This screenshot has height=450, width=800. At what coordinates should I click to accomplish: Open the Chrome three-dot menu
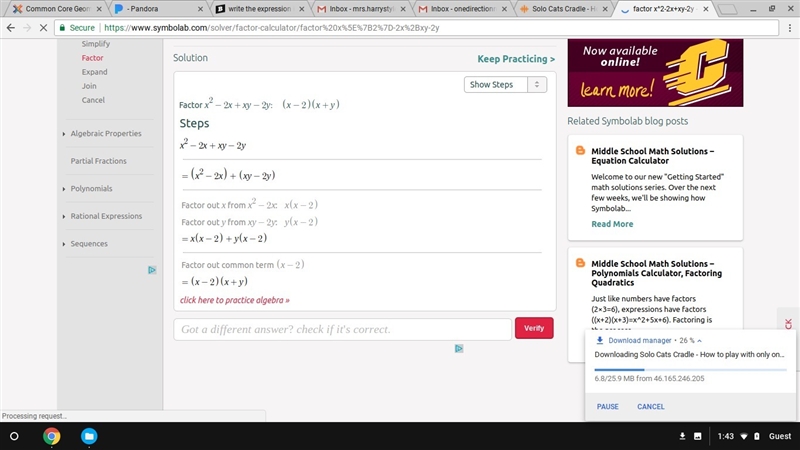pos(790,28)
